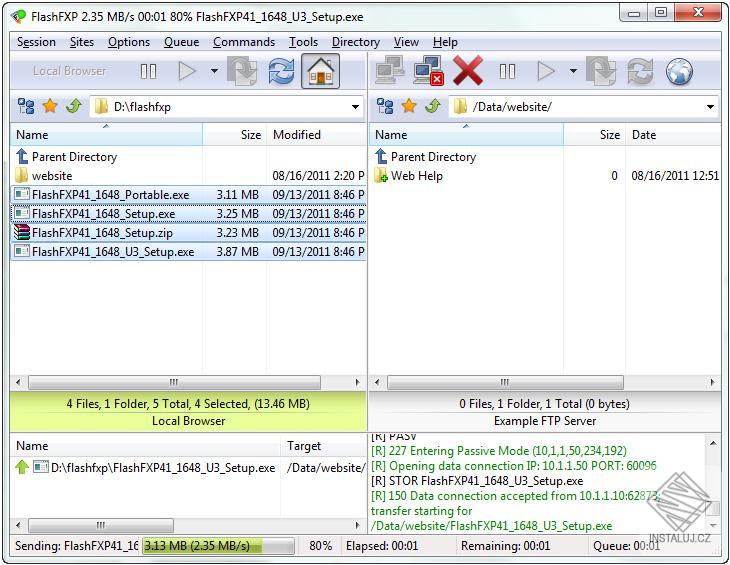This screenshot has width=730, height=565.
Task: Select the Web Help remote folder
Action: point(545,176)
